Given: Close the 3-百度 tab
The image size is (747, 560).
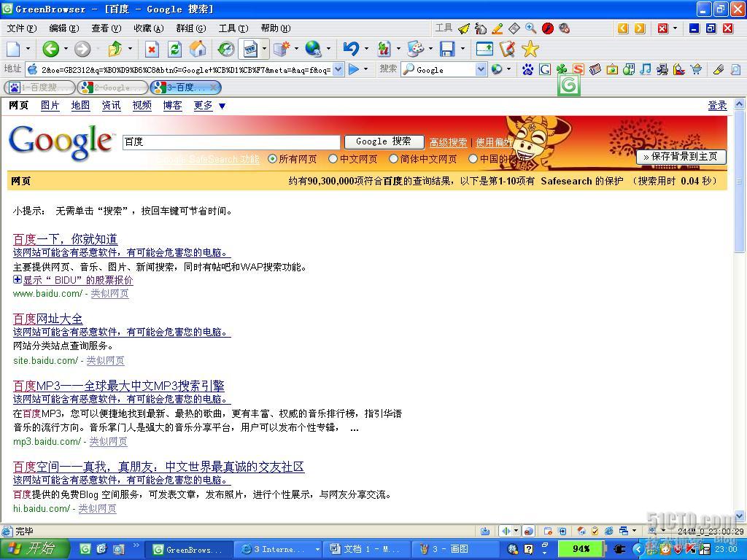Looking at the screenshot, I should (214, 87).
